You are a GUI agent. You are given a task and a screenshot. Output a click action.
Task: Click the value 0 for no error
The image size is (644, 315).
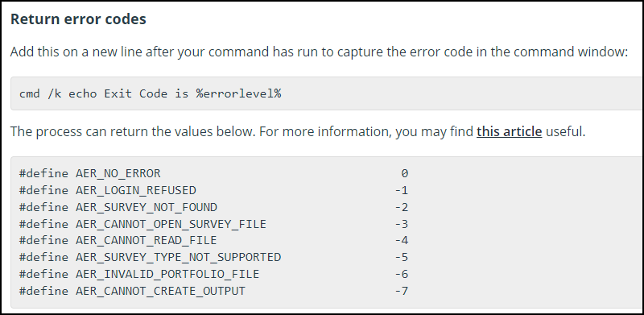[x=405, y=173]
